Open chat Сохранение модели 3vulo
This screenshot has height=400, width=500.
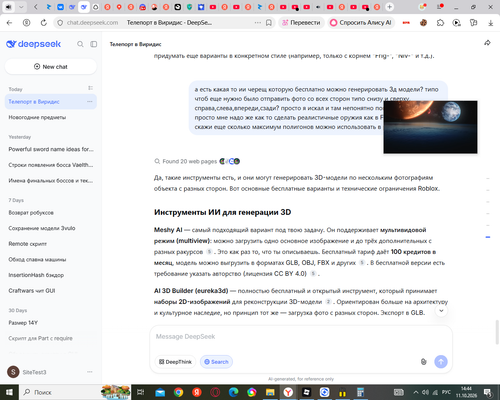[51, 228]
